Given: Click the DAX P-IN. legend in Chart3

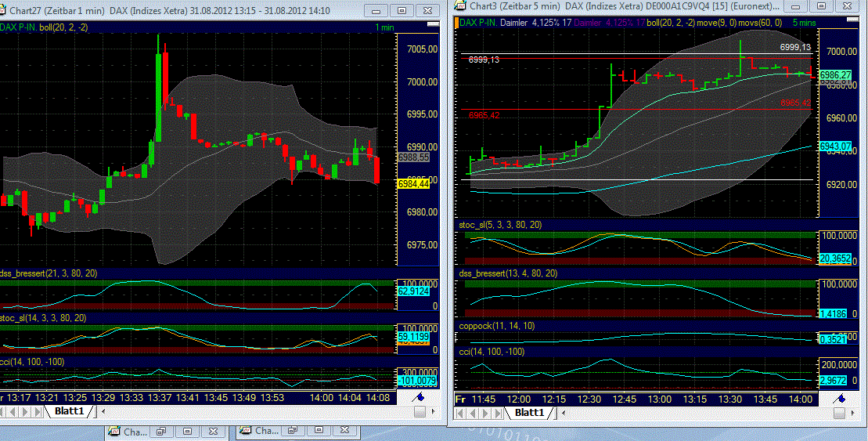Looking at the screenshot, I should (478, 23).
